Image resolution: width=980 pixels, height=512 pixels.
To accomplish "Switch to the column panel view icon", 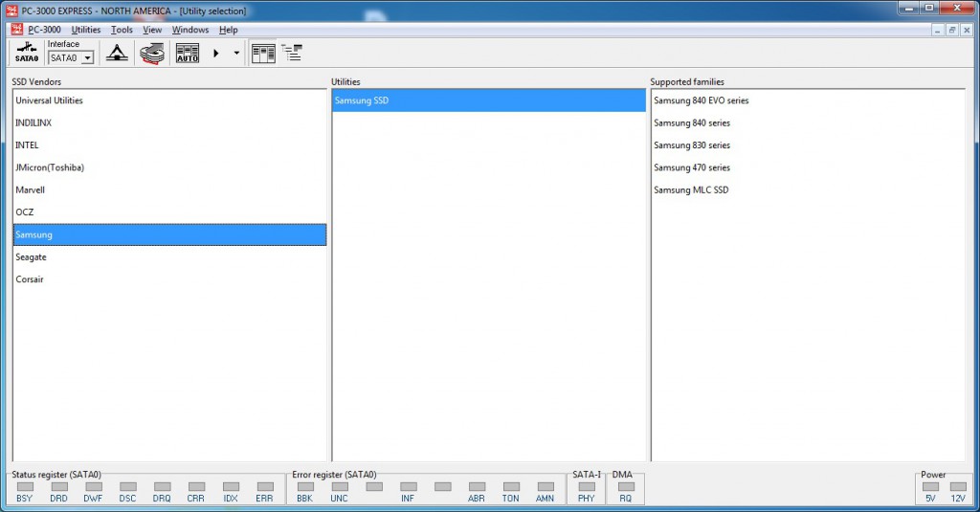I will coord(262,54).
